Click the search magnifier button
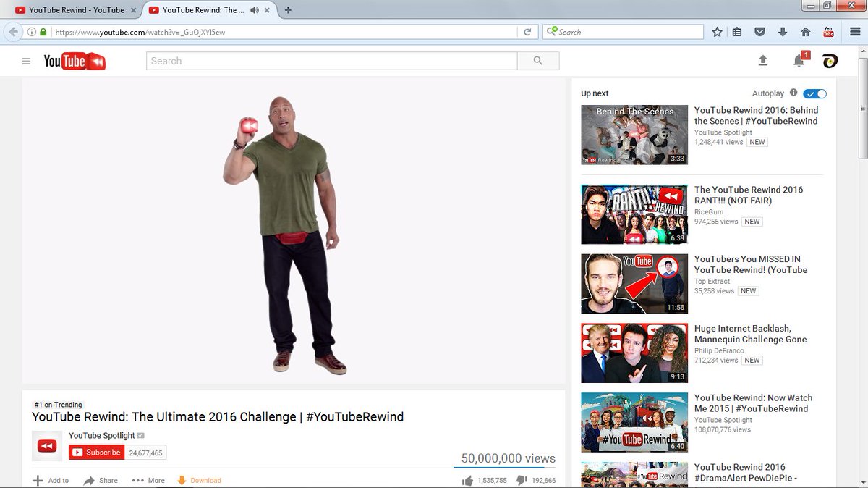This screenshot has width=868, height=488. point(538,61)
